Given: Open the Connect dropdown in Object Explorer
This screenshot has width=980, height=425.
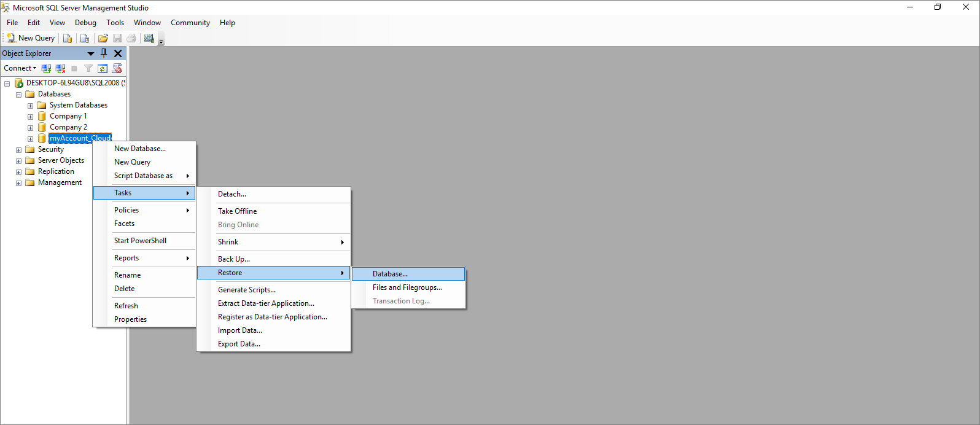Looking at the screenshot, I should pyautogui.click(x=20, y=68).
